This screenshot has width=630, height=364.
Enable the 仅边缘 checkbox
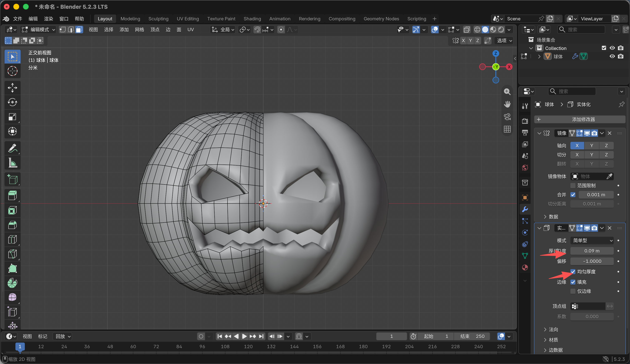(573, 291)
